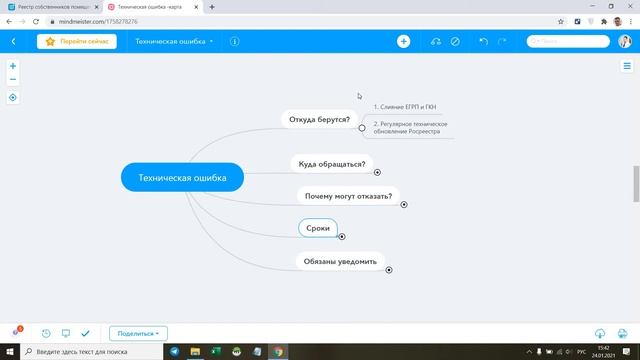Select the 'Обязаны уведомить' topic
The width and height of the screenshot is (640, 360).
pyautogui.click(x=340, y=261)
